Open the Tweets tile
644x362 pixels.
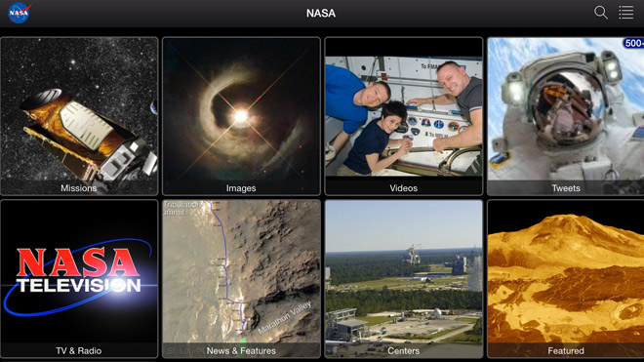point(566,116)
